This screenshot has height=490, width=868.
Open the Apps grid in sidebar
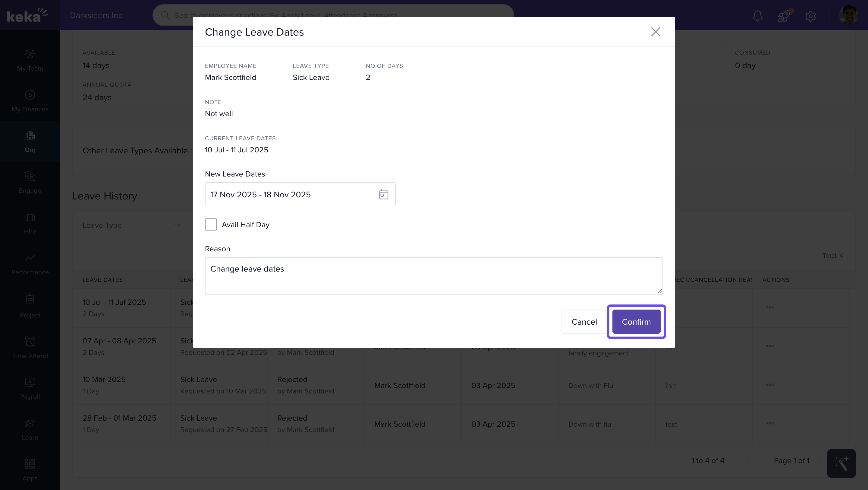[x=30, y=469]
